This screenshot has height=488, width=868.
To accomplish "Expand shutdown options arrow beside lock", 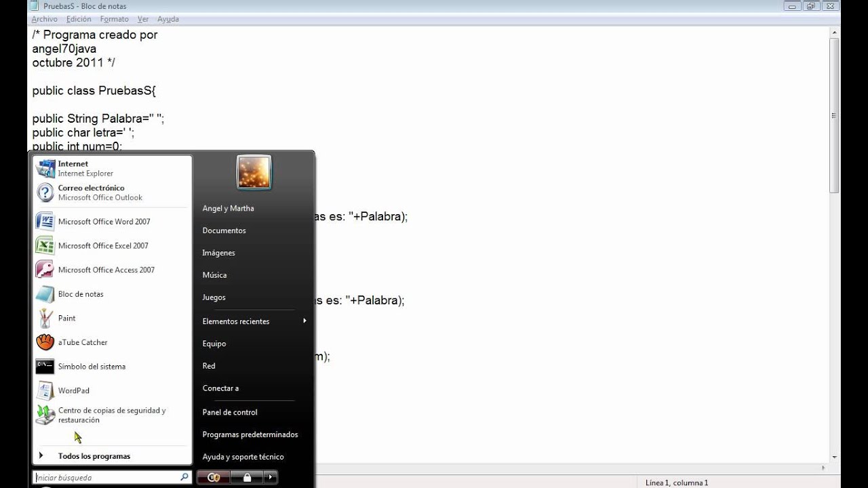I will (271, 477).
